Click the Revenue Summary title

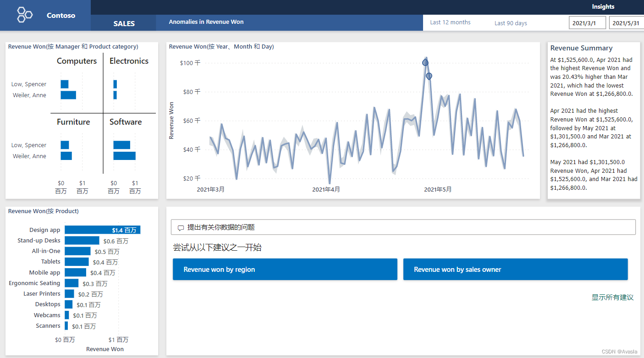coord(581,48)
